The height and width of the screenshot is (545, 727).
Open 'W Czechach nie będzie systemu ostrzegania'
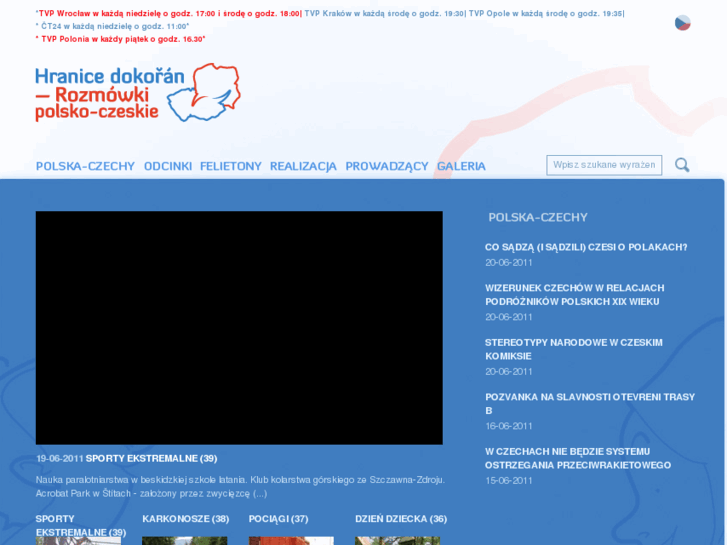[578, 458]
